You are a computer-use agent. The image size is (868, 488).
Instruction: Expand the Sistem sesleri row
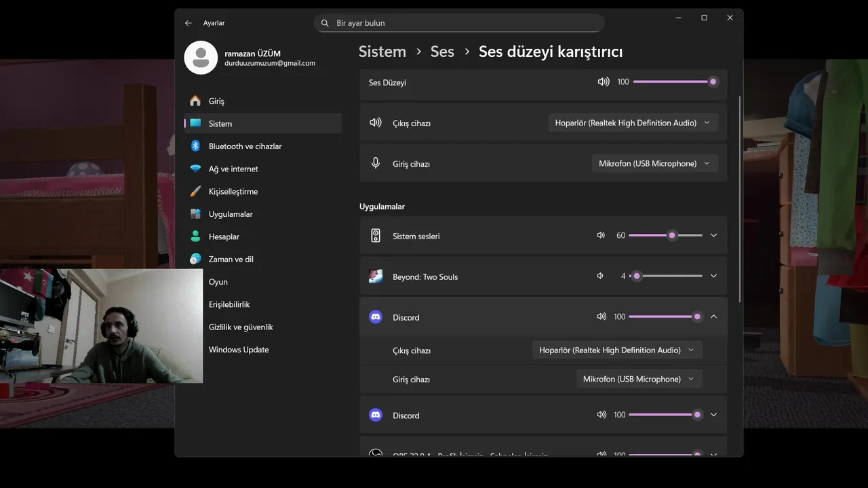[713, 235]
